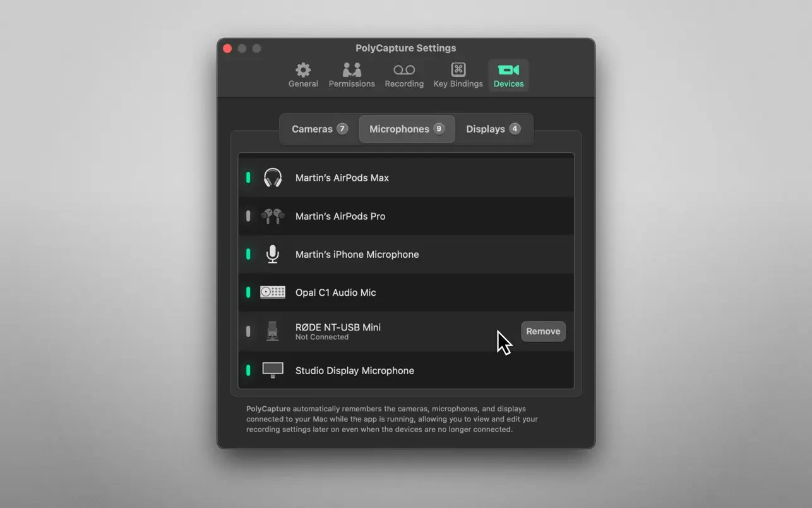Remove the RØDE NT-USB Mini device
Image resolution: width=812 pixels, height=508 pixels.
click(543, 331)
